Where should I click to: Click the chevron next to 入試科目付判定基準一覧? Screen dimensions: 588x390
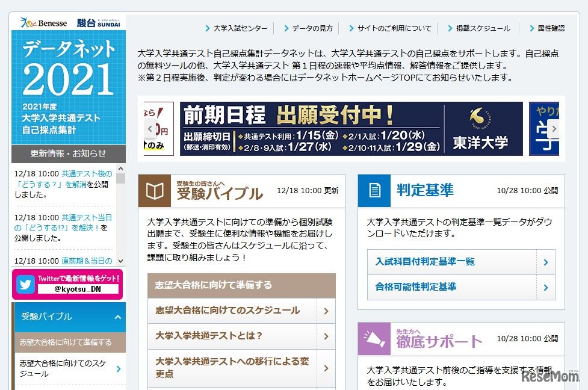click(546, 262)
